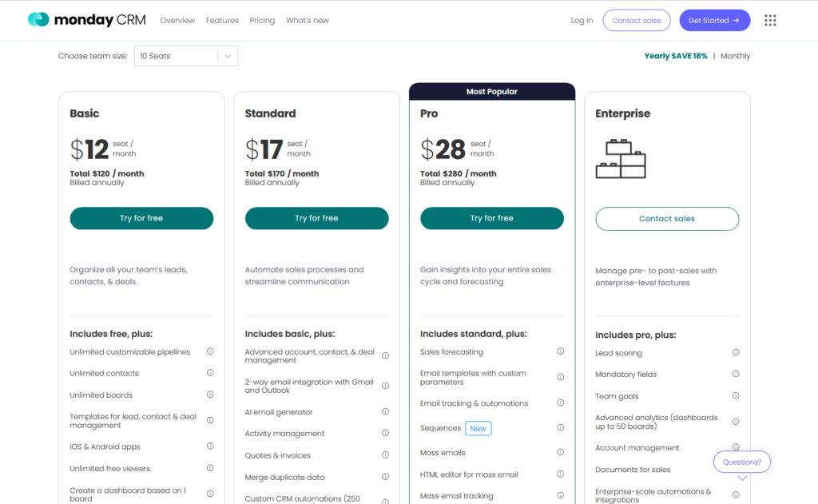This screenshot has width=818, height=504.
Task: Click the New badge next to Sequences
Action: tap(478, 428)
